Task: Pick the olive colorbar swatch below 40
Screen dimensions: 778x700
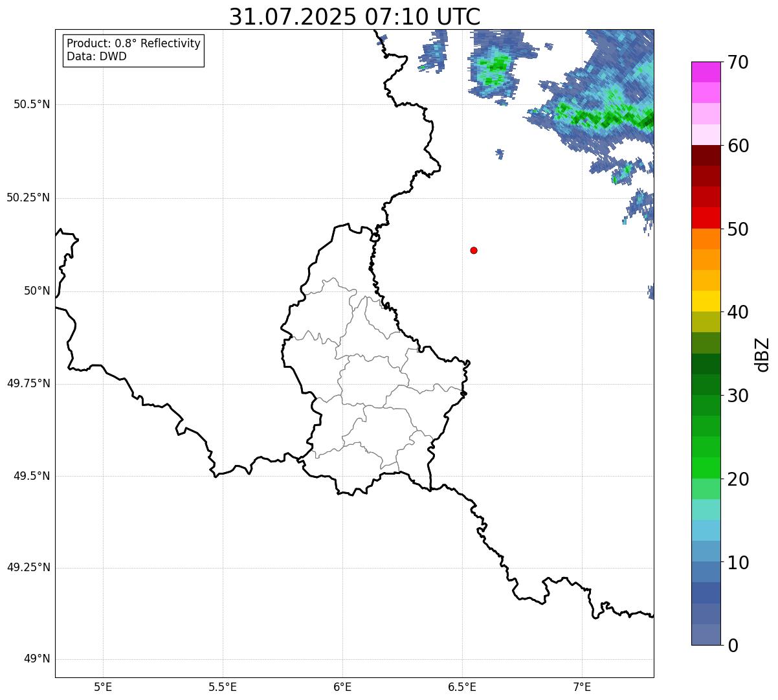Action: tap(706, 322)
